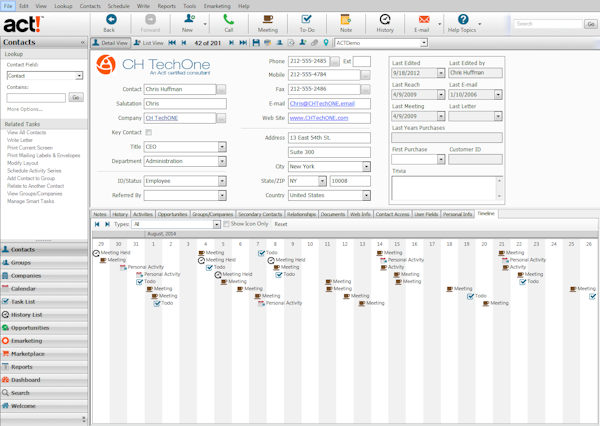Screen dimensions: 600x426
Task: Click the Back navigation icon
Action: coord(109,21)
